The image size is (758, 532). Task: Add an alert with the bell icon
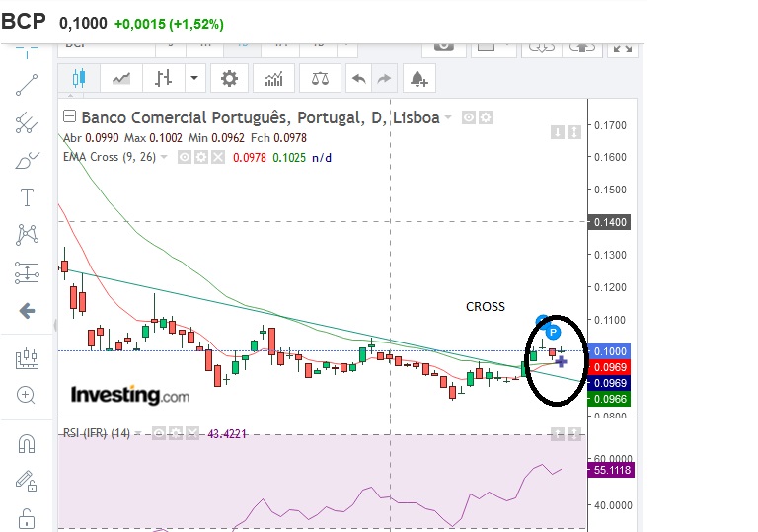pos(419,78)
